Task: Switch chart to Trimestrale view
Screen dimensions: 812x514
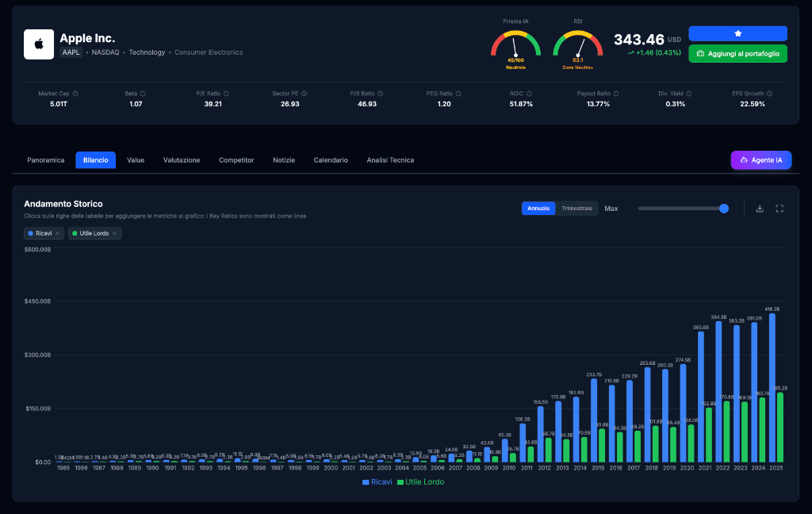Action: 577,209
